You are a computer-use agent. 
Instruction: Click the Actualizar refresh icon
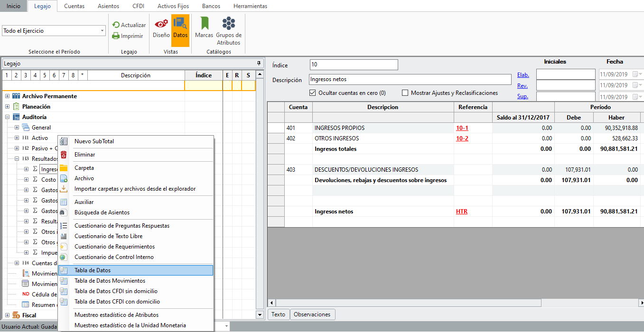(x=116, y=25)
